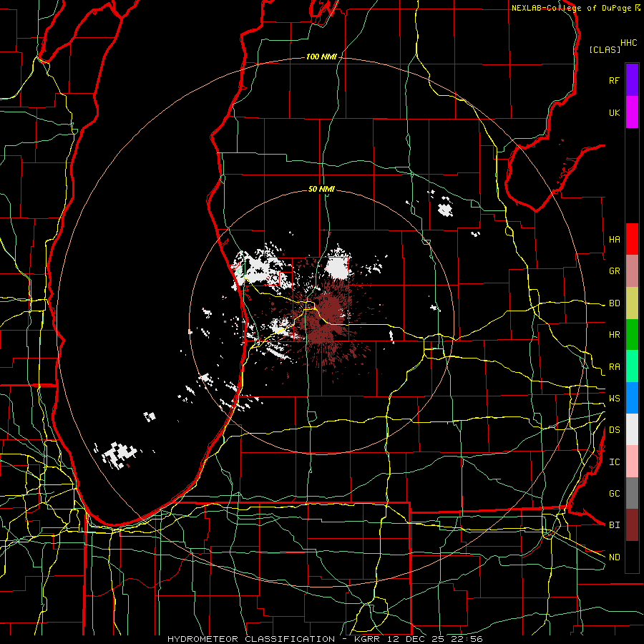
Task: Select the IC light-pink legend swatch
Action: (632, 462)
